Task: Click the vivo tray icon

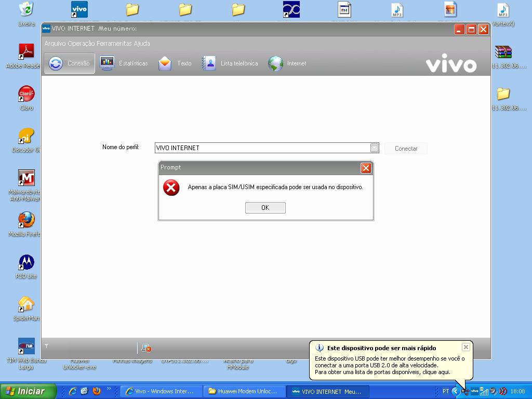Action: (475, 392)
